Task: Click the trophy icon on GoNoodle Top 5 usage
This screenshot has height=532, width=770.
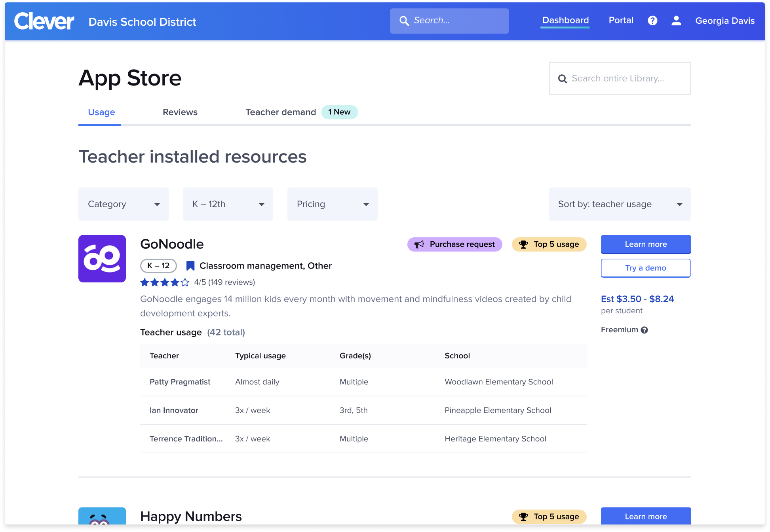Action: click(x=523, y=244)
